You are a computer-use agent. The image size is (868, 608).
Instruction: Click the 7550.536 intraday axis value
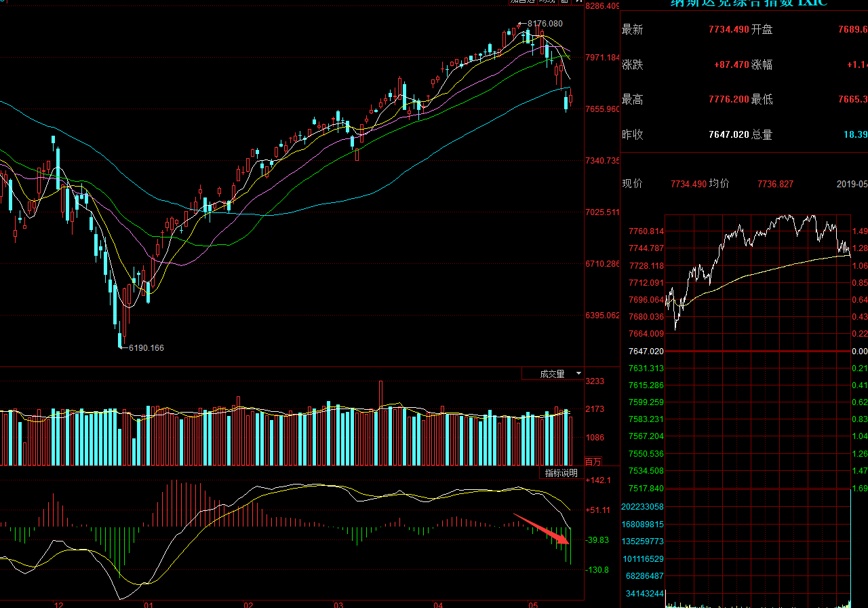[646, 454]
